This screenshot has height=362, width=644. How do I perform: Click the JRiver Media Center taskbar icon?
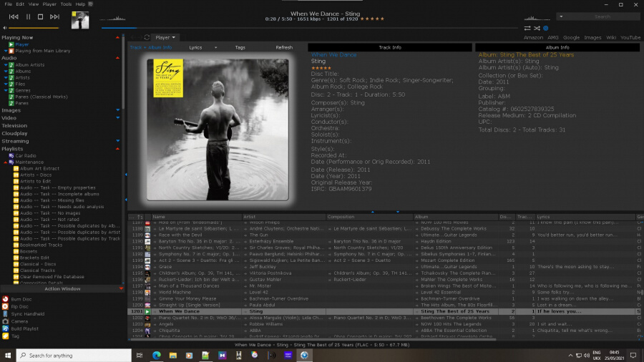pos(304,356)
